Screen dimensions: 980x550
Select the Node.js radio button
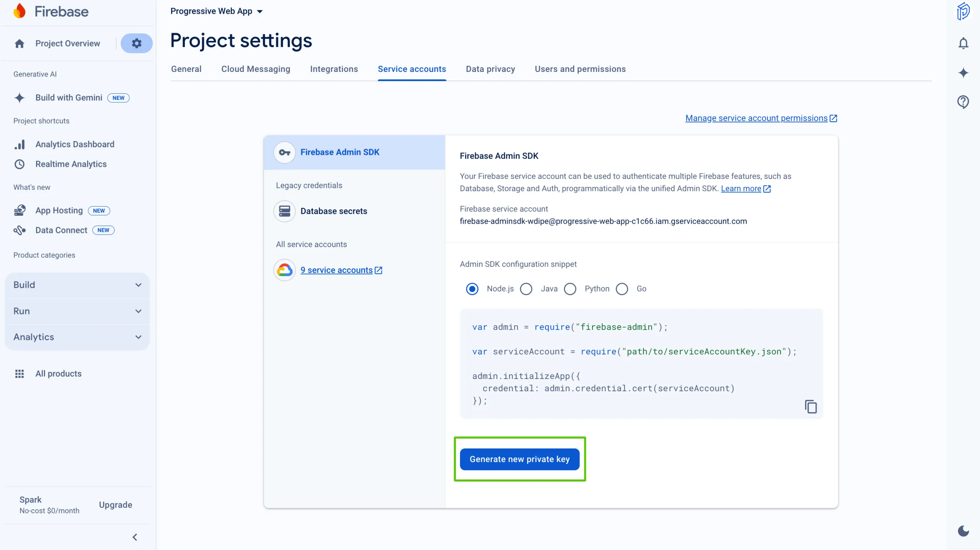click(x=472, y=289)
